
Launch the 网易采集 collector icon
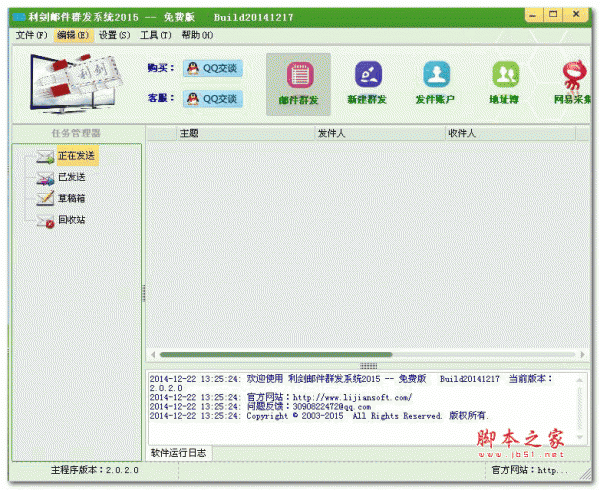click(x=572, y=83)
